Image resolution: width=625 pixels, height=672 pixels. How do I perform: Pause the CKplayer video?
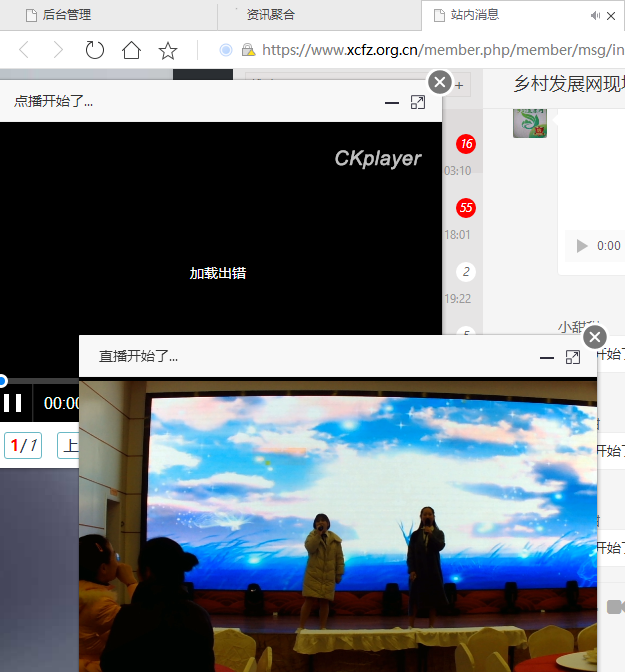coord(13,403)
